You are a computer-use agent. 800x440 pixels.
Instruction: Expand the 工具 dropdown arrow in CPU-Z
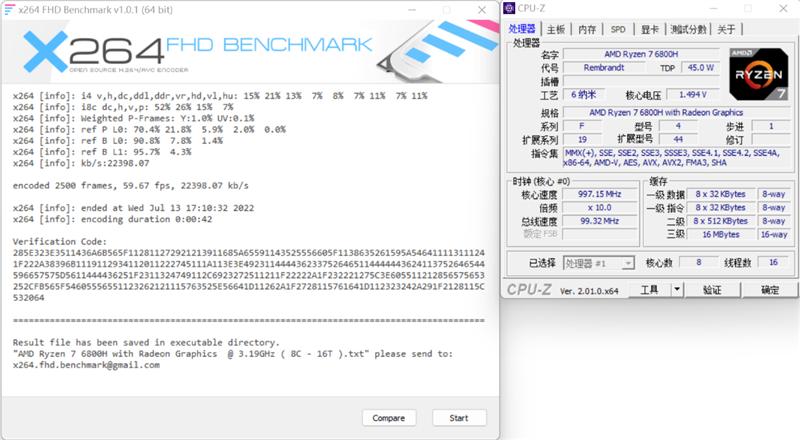[677, 290]
